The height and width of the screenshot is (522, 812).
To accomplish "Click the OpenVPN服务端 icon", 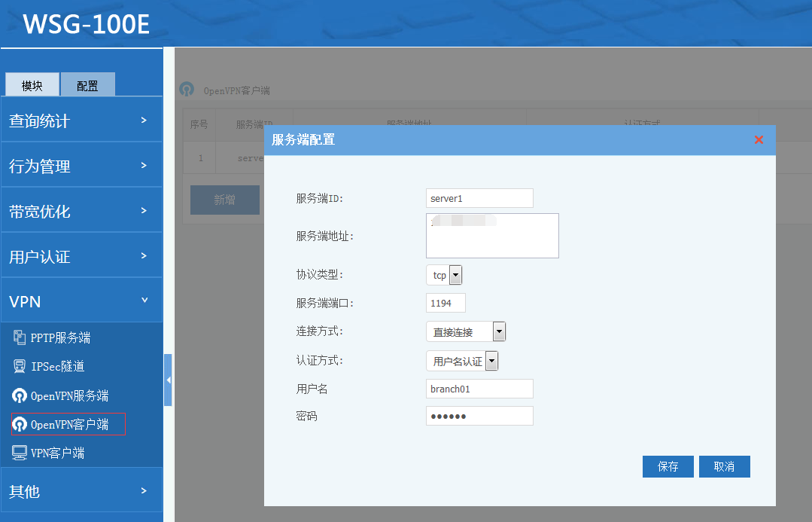I will (20, 395).
